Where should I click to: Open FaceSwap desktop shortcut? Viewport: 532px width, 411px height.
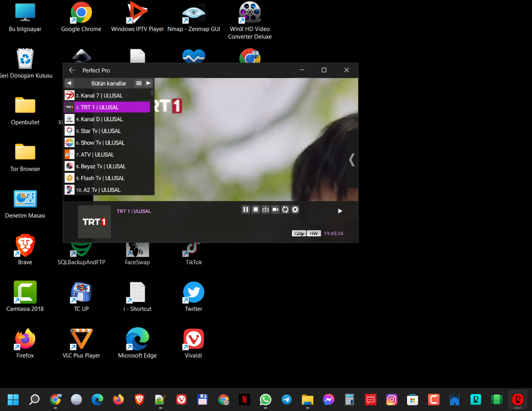point(138,254)
